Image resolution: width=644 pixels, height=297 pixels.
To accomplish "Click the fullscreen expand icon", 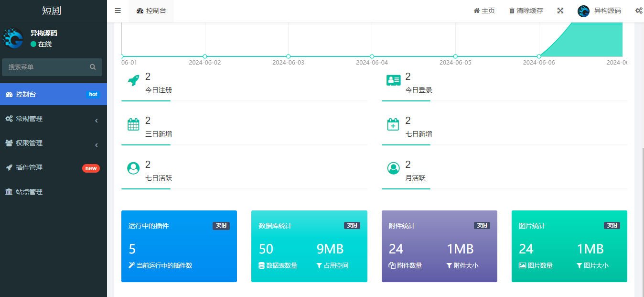I will (560, 11).
